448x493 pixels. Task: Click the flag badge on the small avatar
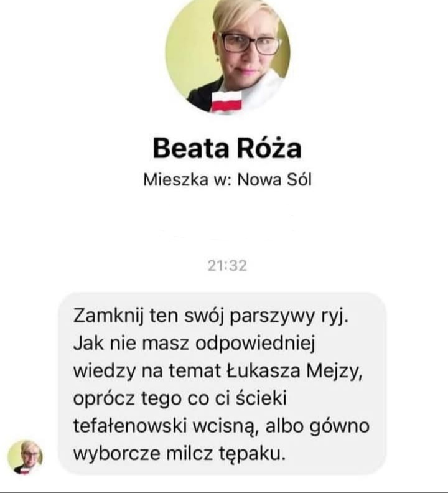pos(24,471)
